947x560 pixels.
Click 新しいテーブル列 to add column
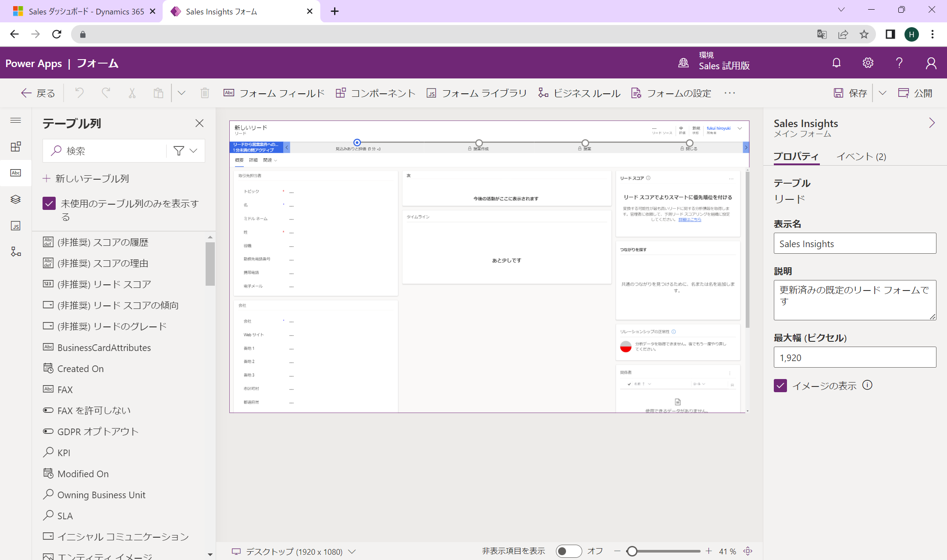point(86,179)
